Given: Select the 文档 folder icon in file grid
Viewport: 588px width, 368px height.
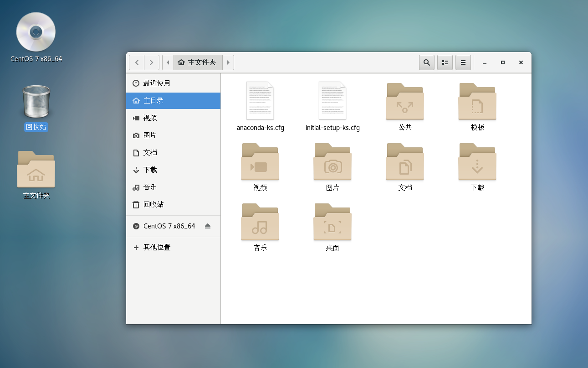Looking at the screenshot, I should point(405,161).
